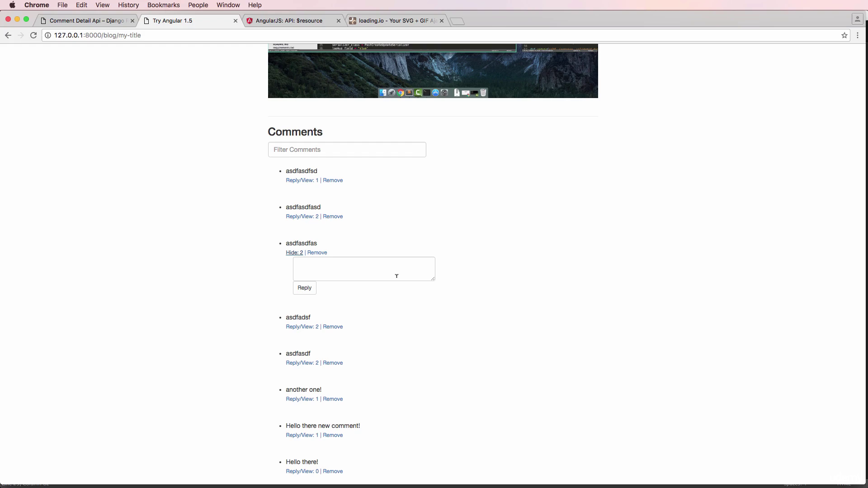Open the Bookmarks menu
Screen dimensions: 868x488
point(163,5)
